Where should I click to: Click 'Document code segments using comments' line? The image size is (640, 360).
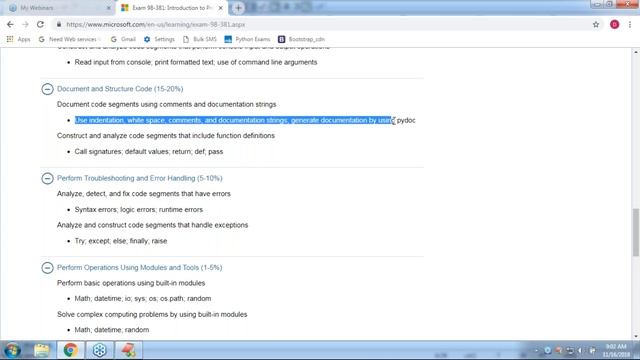click(x=167, y=104)
